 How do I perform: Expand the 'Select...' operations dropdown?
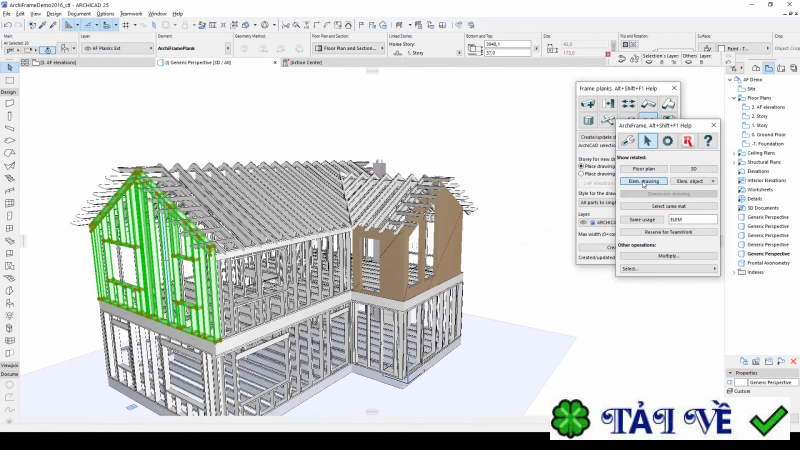tap(667, 269)
